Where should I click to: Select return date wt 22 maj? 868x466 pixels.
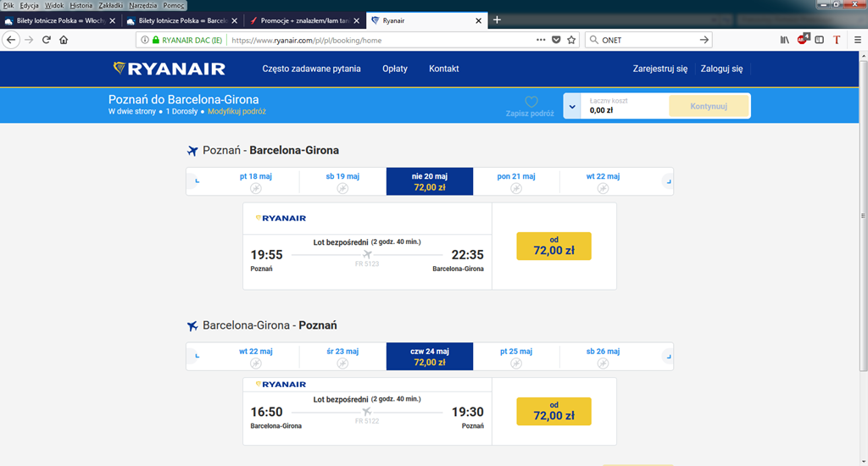[256, 357]
